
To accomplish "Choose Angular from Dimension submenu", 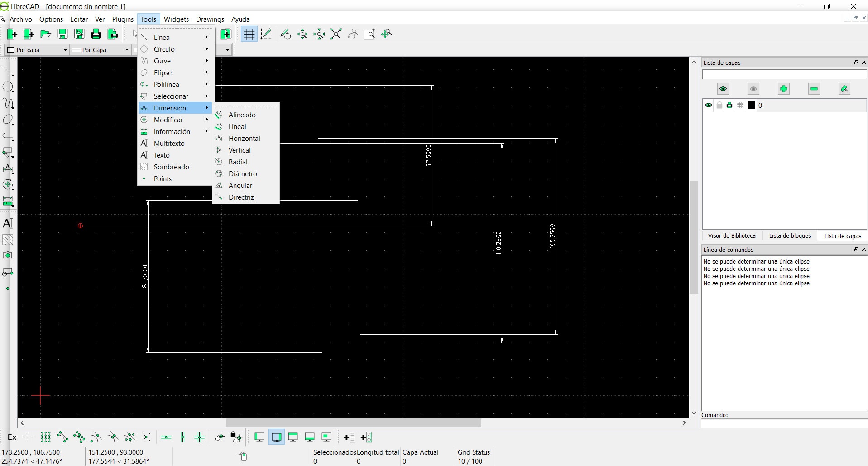I will pos(240,186).
